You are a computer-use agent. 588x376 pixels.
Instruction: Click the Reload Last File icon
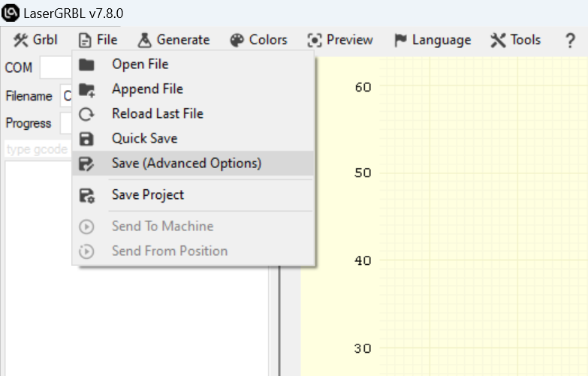[87, 114]
